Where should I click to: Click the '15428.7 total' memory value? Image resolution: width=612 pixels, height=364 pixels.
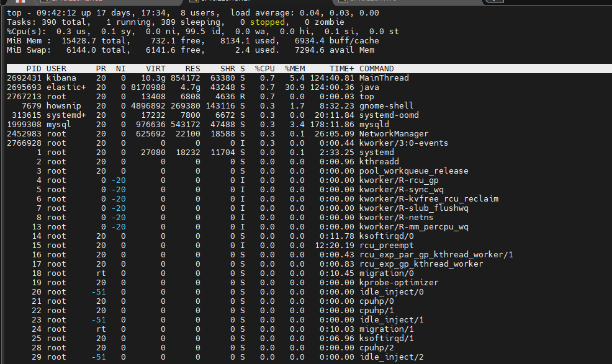coord(94,41)
